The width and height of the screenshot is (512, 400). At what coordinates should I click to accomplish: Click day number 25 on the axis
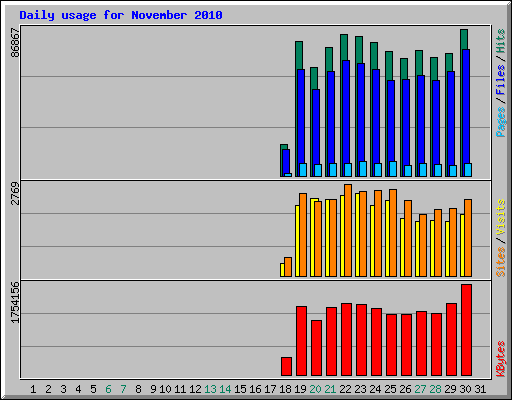(390, 389)
